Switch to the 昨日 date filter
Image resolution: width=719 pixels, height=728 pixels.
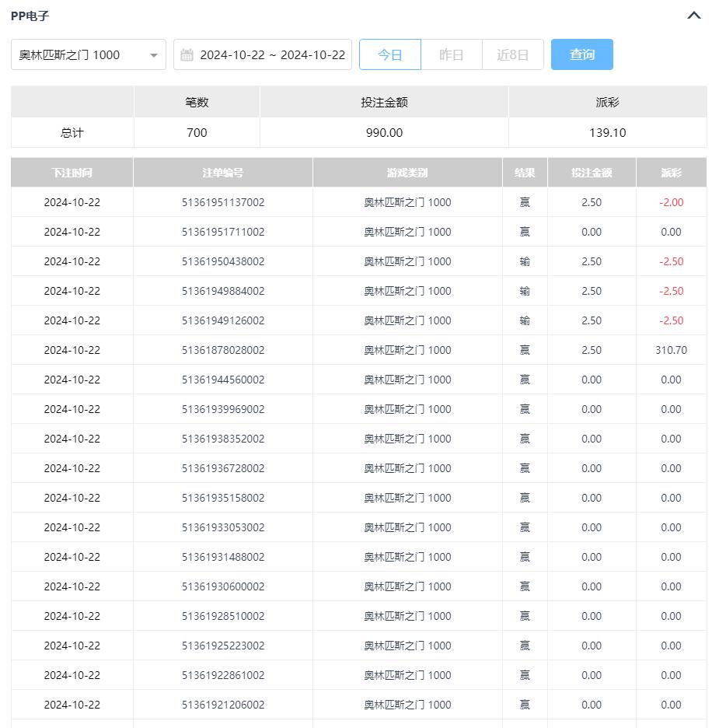tap(452, 54)
